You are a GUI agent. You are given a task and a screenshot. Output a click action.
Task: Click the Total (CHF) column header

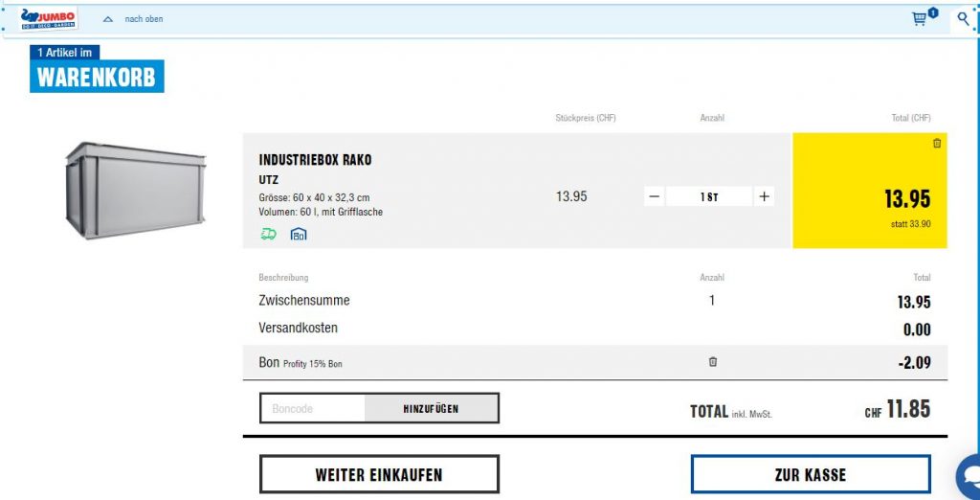click(x=911, y=118)
